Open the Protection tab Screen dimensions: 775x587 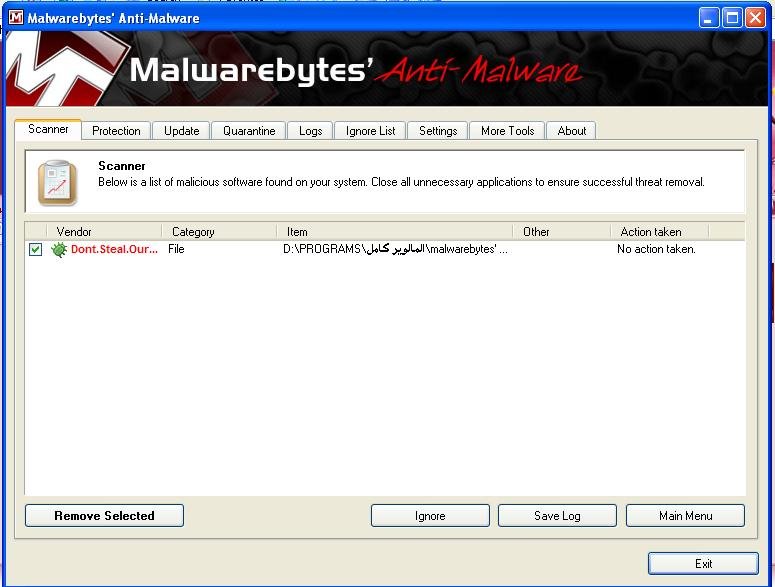(116, 131)
